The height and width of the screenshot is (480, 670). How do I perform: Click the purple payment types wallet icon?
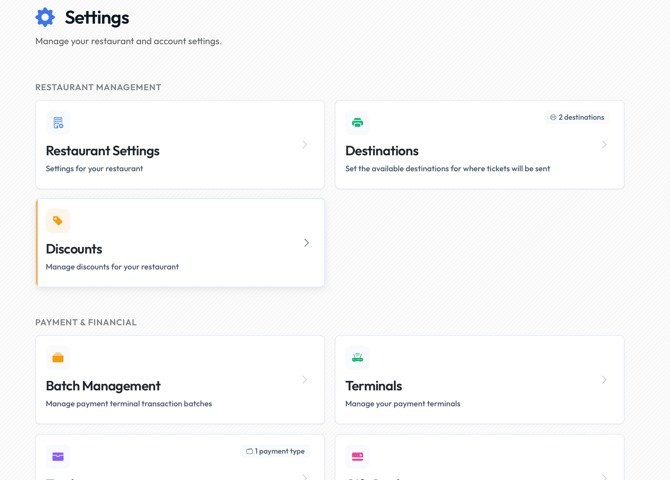click(x=58, y=456)
